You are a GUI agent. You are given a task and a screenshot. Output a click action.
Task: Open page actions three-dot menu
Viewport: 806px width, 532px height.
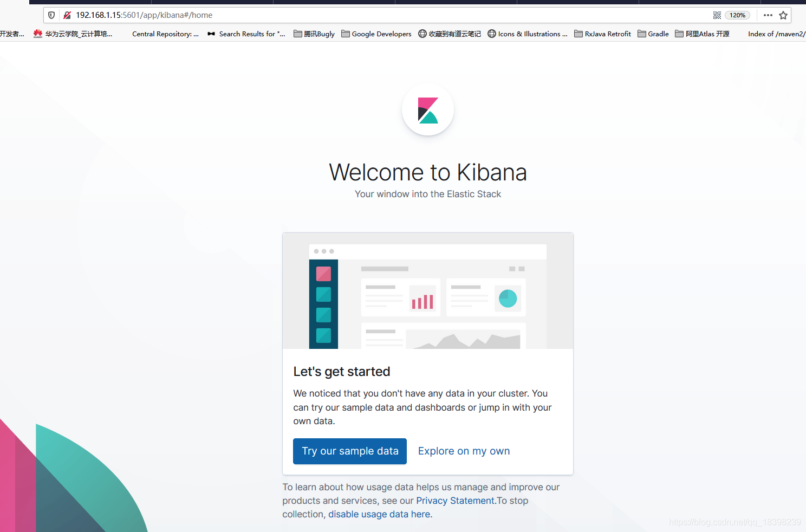pos(768,15)
